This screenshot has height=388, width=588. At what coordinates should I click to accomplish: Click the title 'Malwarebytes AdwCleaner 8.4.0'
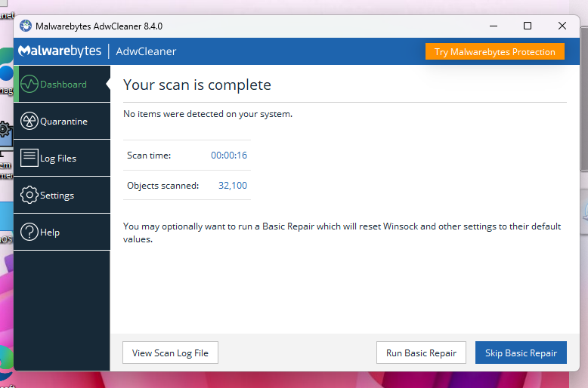pos(99,26)
